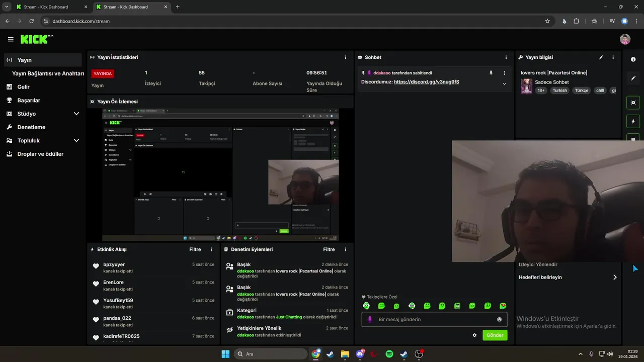This screenshot has width=644, height=362.
Task: Open chat settings gear icon
Action: click(474, 335)
